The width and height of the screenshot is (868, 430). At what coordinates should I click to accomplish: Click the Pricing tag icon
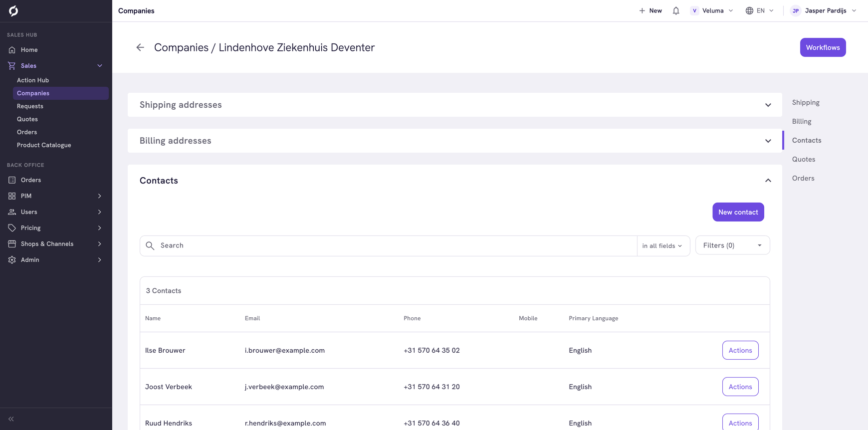[12, 228]
